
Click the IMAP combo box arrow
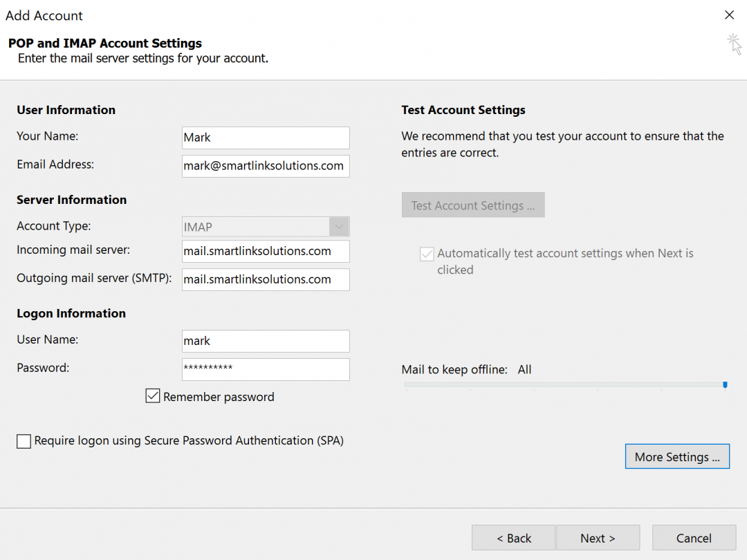[x=339, y=226]
